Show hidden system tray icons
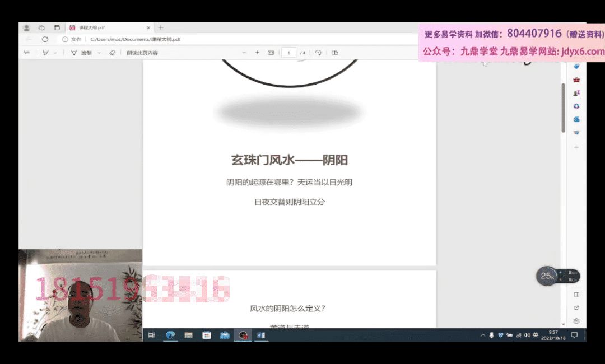Screen dimensions: 605x364 click(483, 335)
